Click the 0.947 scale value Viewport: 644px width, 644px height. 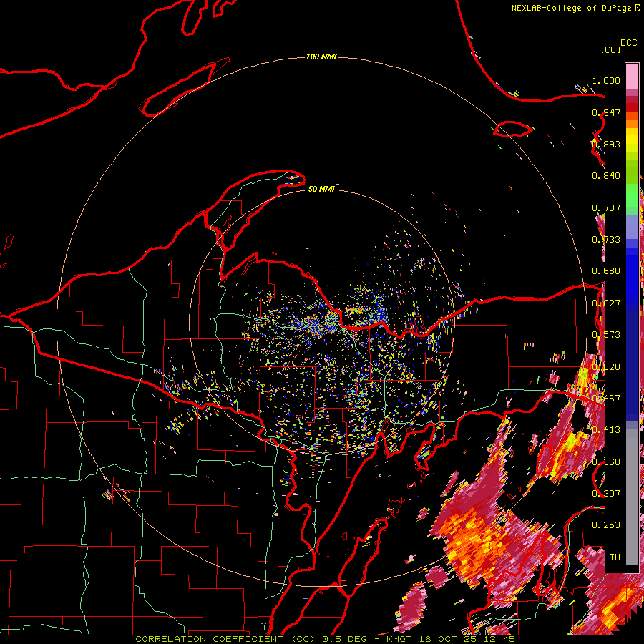click(x=606, y=112)
